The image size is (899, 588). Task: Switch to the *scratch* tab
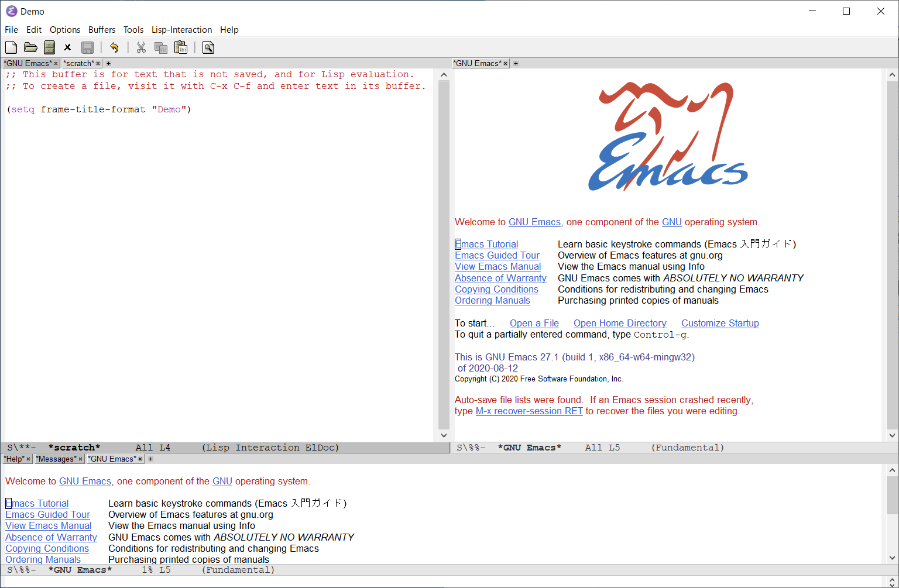[78, 63]
